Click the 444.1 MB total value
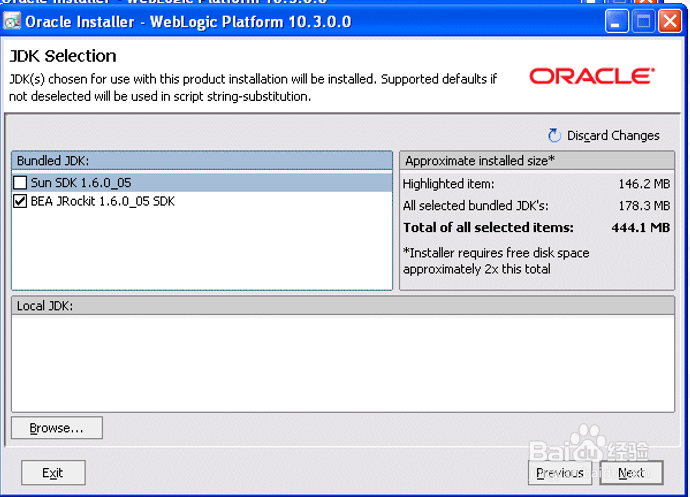The width and height of the screenshot is (690, 497). 641,227
